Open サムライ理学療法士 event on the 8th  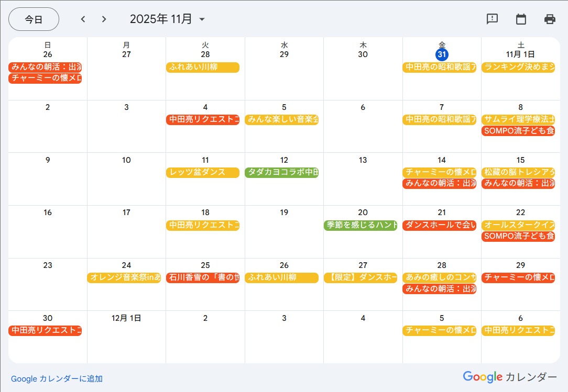(x=518, y=120)
